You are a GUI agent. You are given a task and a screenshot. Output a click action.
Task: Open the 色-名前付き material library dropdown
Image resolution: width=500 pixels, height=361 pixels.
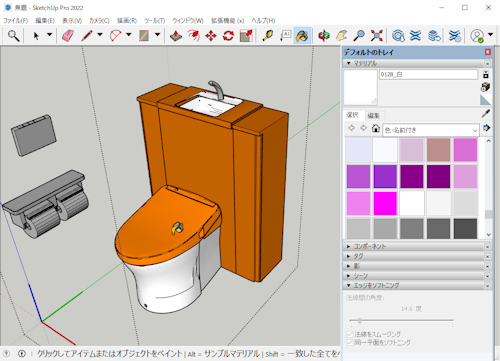click(431, 130)
